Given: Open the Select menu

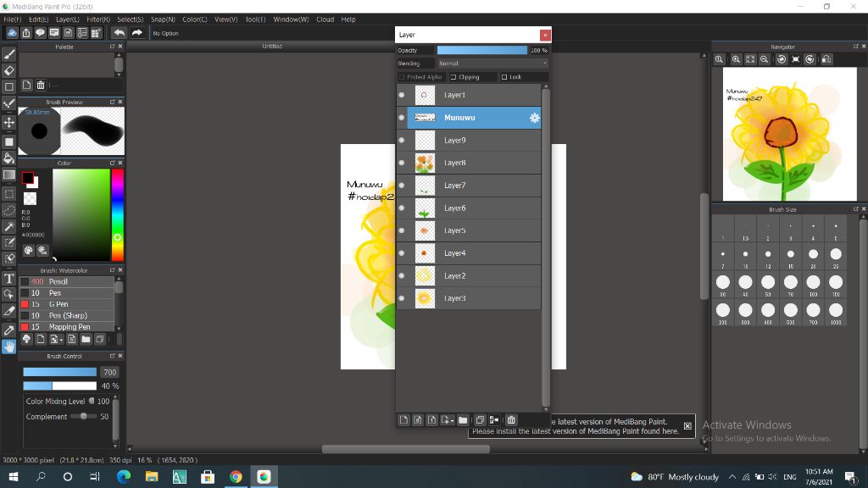Looking at the screenshot, I should pos(131,19).
